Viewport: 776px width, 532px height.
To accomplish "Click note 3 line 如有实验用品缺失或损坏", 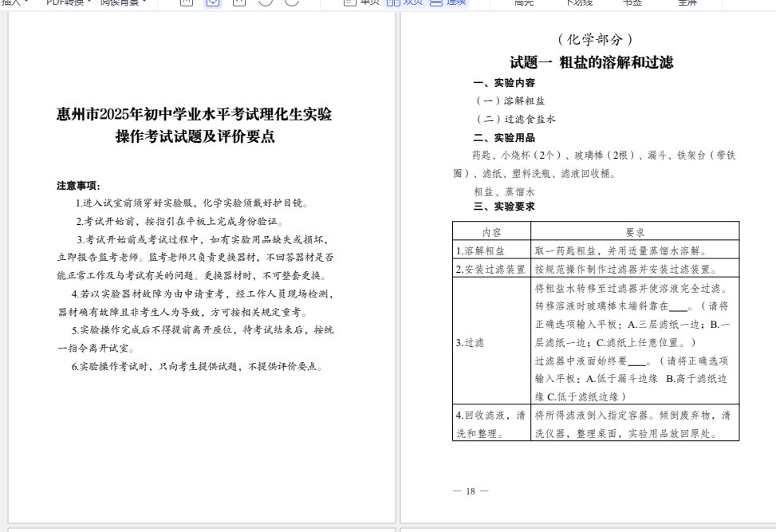I will (x=203, y=239).
